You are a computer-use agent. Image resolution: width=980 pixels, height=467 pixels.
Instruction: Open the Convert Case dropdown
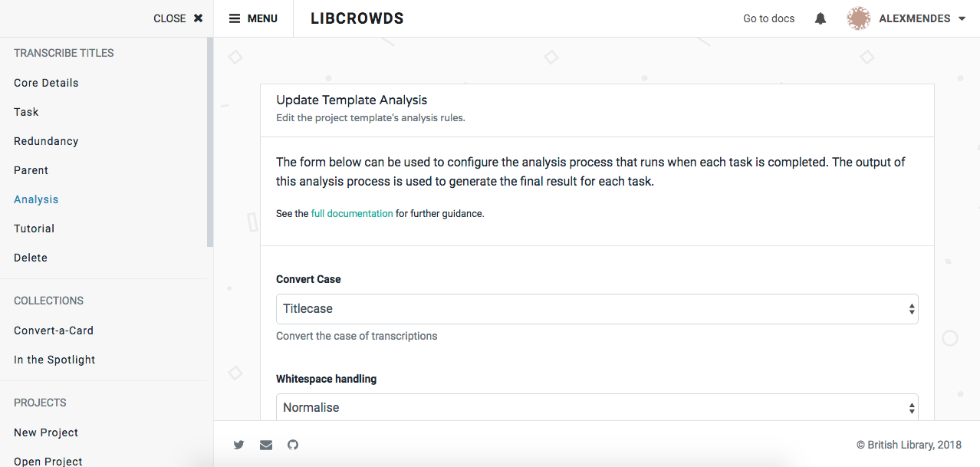click(x=597, y=308)
